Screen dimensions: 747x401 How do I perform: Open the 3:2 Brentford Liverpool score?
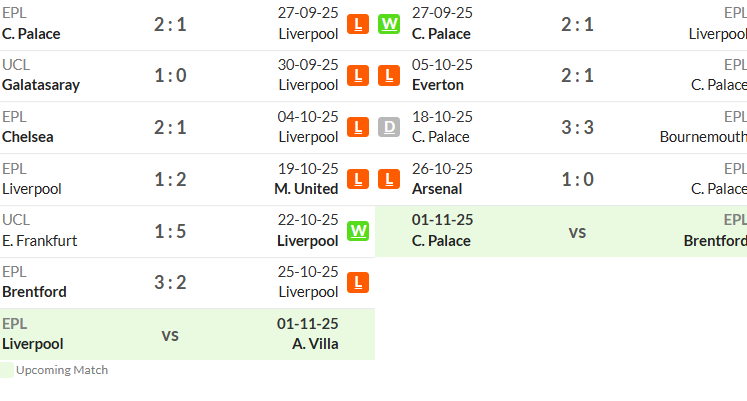click(170, 283)
